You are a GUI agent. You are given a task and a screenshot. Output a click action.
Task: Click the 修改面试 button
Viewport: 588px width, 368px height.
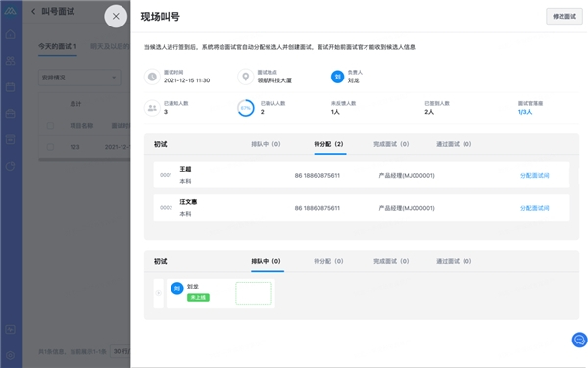(564, 16)
